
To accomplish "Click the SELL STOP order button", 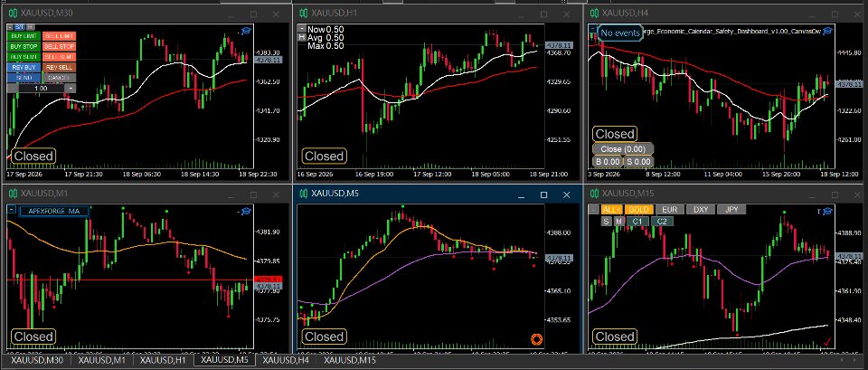I will [60, 46].
